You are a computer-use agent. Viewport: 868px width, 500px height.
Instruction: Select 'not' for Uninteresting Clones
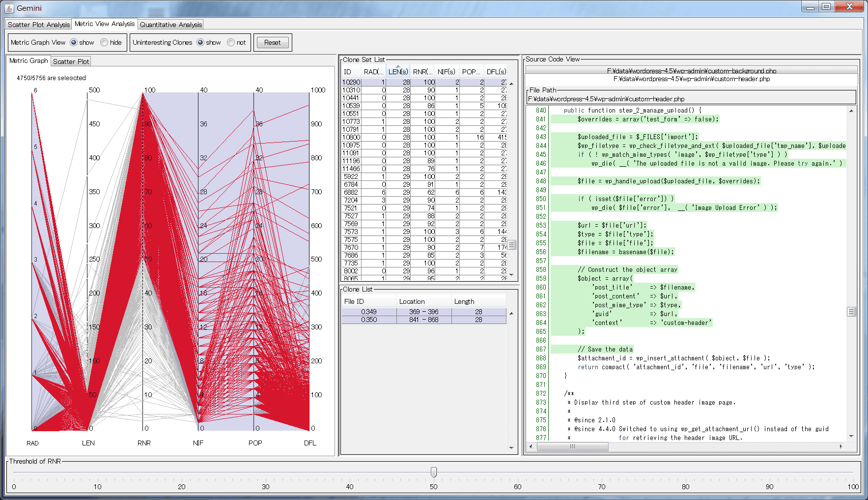231,43
